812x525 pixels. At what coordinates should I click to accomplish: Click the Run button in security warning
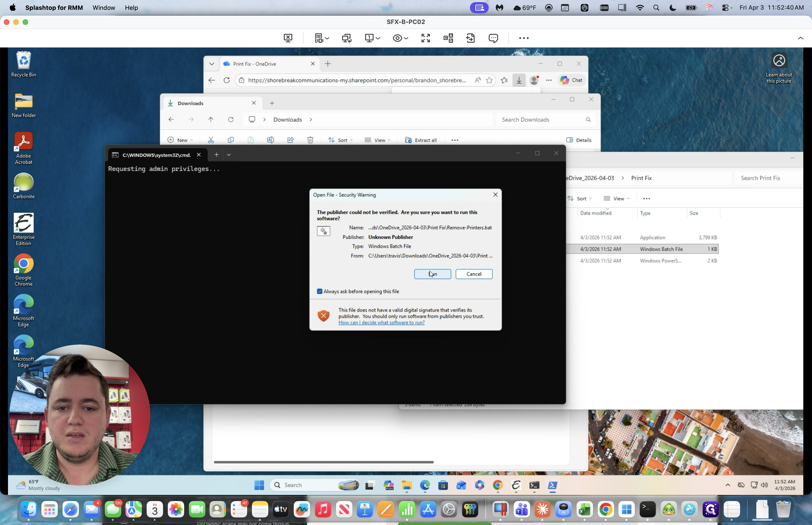(432, 274)
